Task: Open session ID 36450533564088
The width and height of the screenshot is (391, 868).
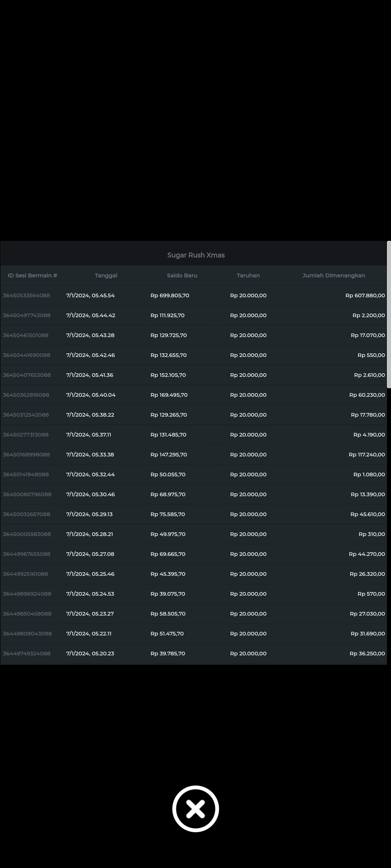Action: point(26,295)
